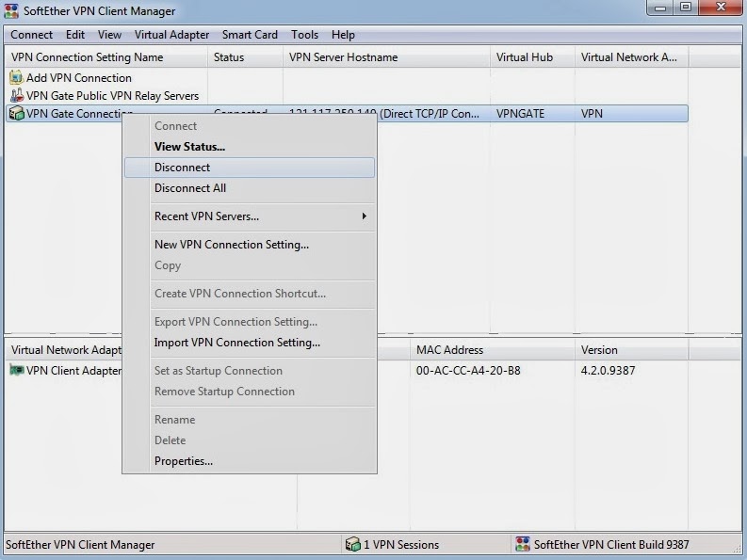This screenshot has width=747, height=560.
Task: Click the Version column header
Action: 631,350
